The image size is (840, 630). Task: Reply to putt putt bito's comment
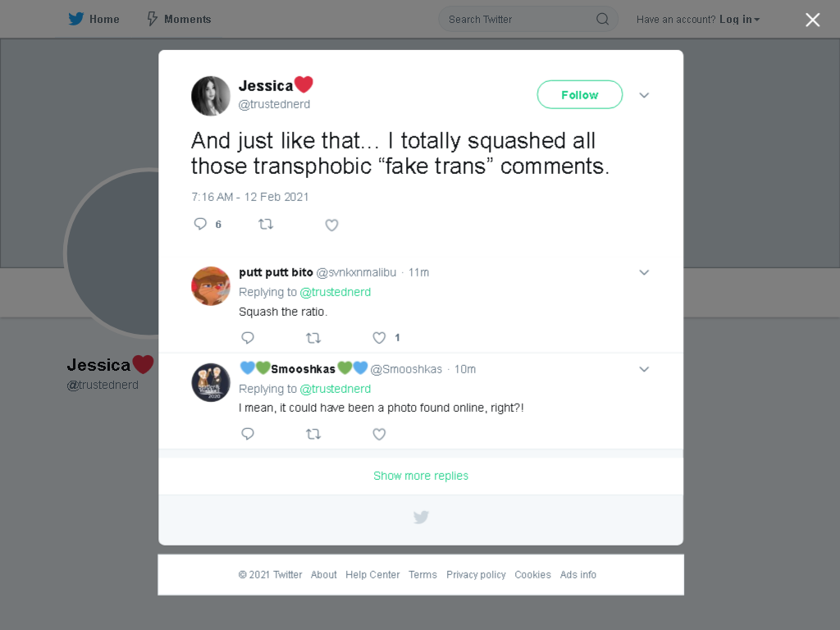248,337
